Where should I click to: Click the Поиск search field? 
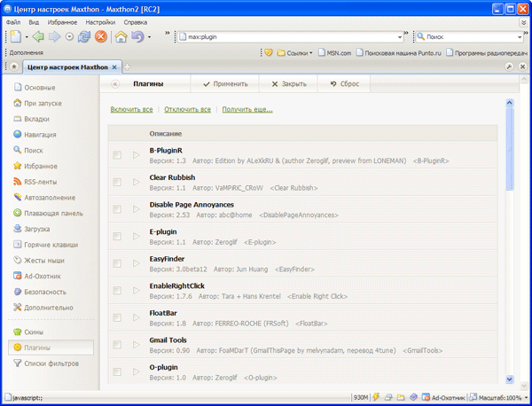point(470,37)
